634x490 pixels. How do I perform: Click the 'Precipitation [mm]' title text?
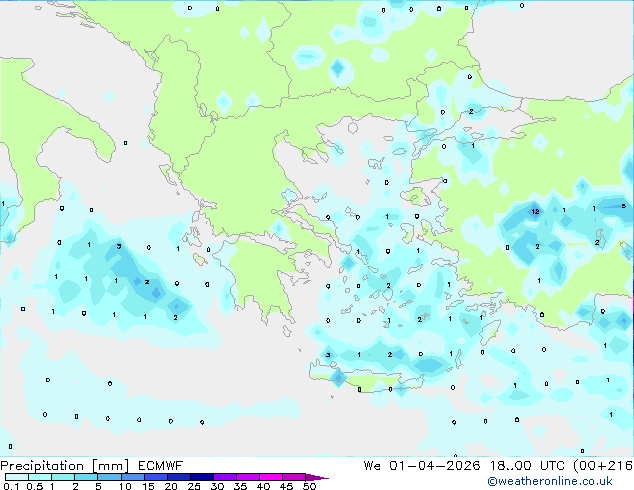(x=65, y=466)
